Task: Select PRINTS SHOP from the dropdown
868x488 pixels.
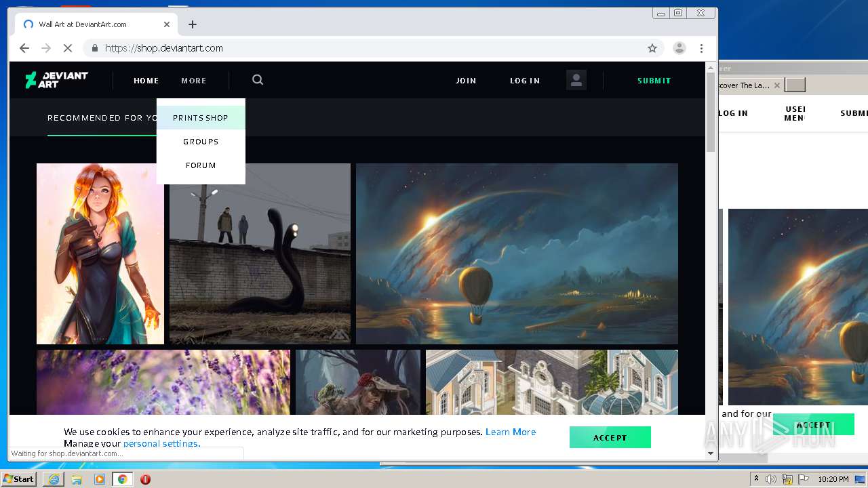Action: coord(201,118)
